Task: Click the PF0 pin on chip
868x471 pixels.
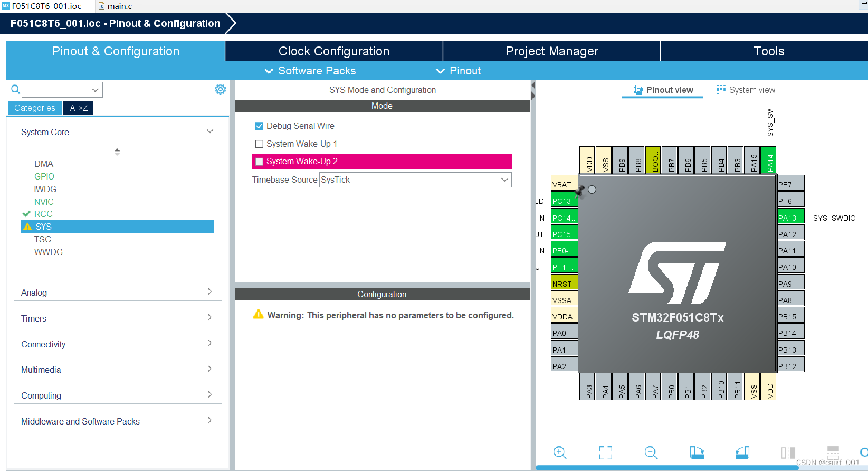Action: [565, 250]
